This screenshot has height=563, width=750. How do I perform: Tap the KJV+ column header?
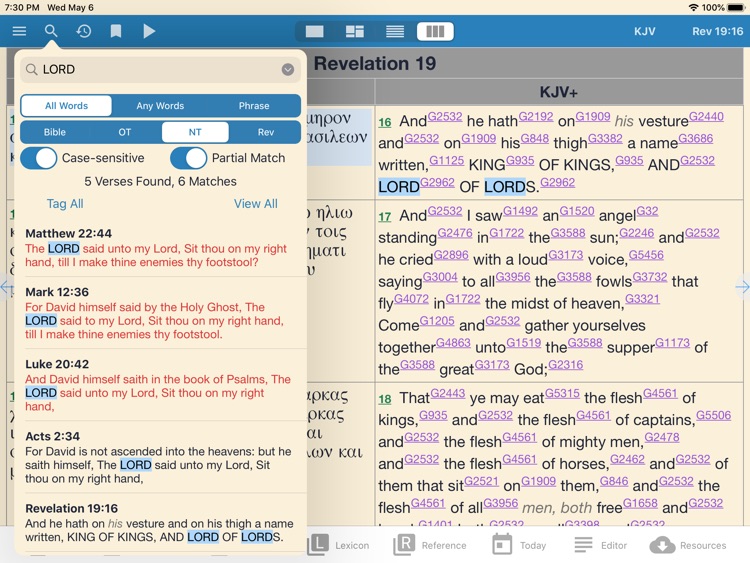click(x=559, y=92)
